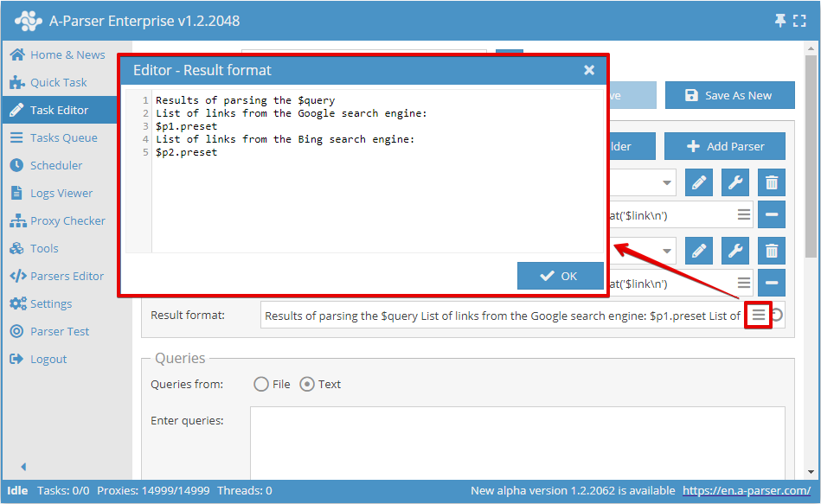Close the Result format editor dialog
The image size is (821, 504).
tap(589, 70)
